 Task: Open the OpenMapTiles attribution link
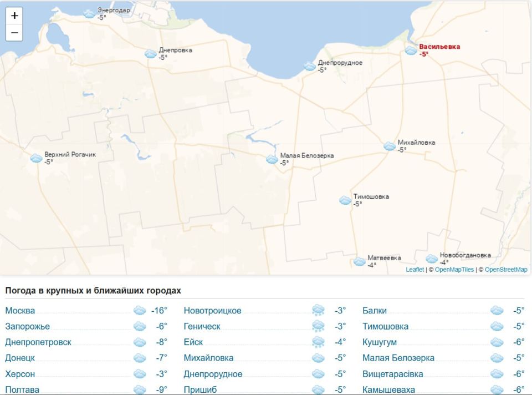(454, 270)
